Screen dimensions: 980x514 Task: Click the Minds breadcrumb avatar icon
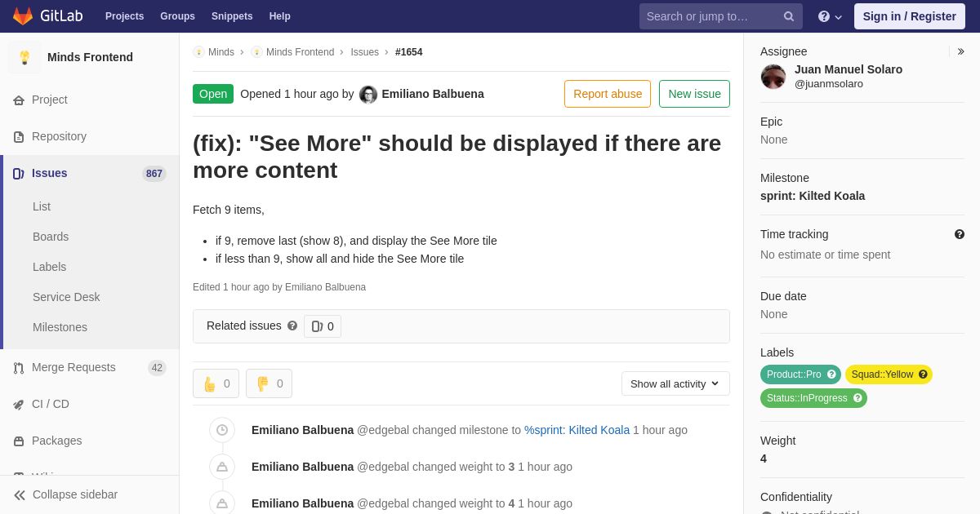click(x=198, y=52)
